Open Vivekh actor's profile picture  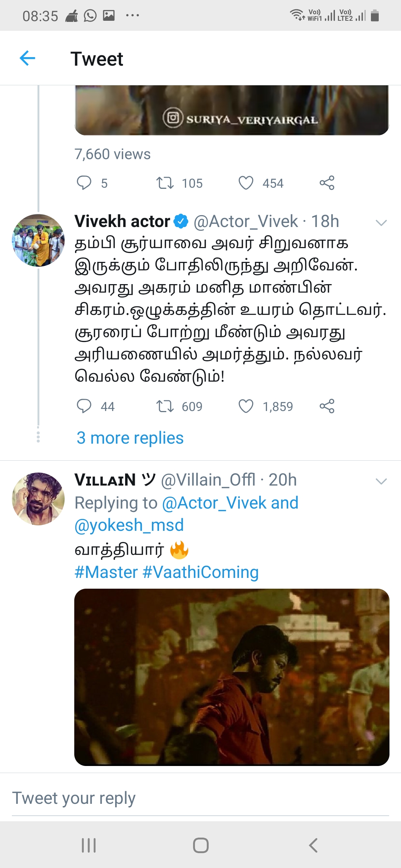coord(38,240)
